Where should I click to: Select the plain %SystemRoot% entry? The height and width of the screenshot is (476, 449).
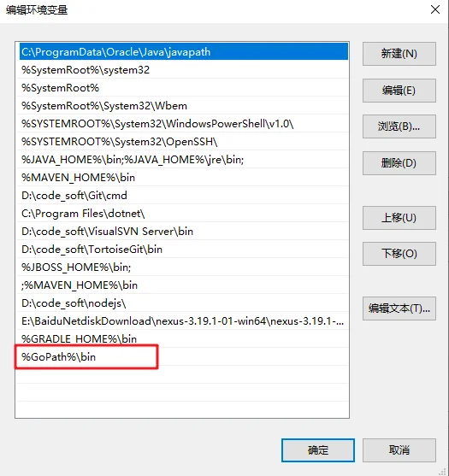point(182,88)
